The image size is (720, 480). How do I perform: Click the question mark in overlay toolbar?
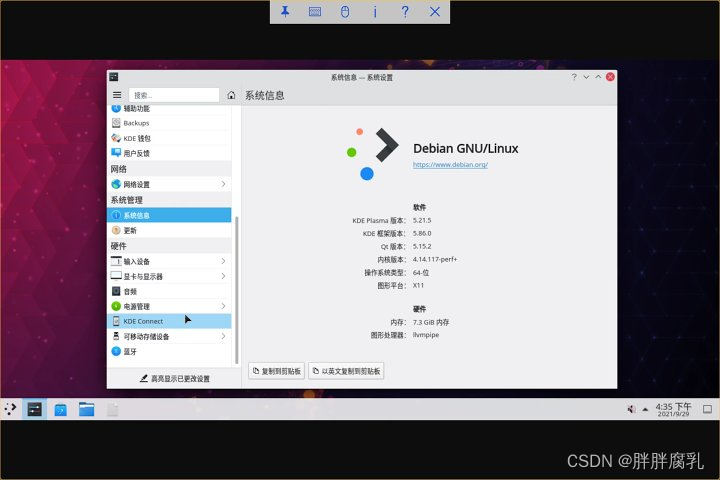tap(405, 11)
